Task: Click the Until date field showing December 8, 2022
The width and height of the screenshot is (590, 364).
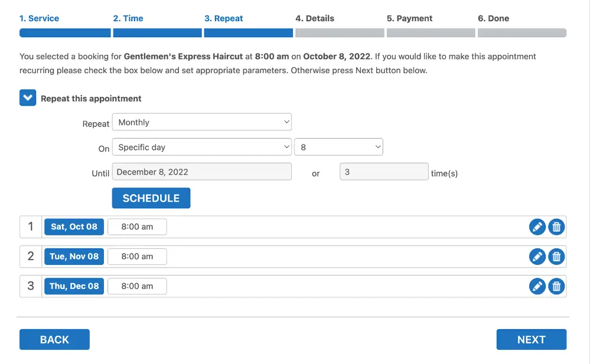Action: point(202,172)
